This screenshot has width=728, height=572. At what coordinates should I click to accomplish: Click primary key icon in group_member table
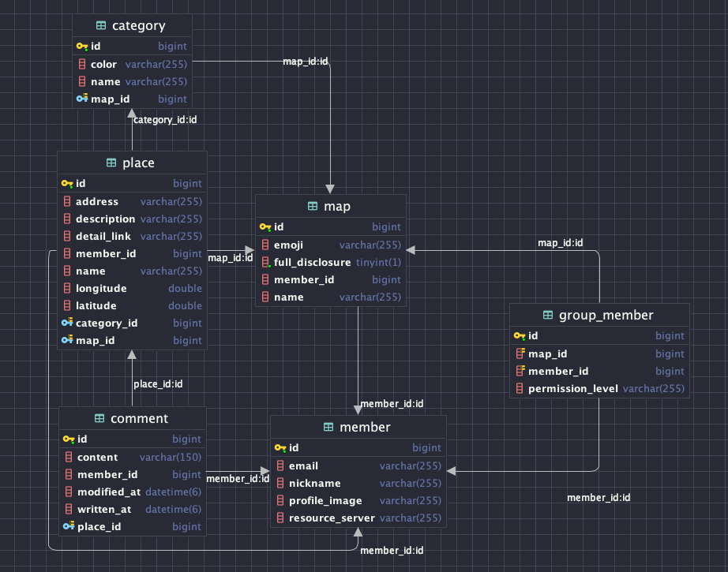520,335
